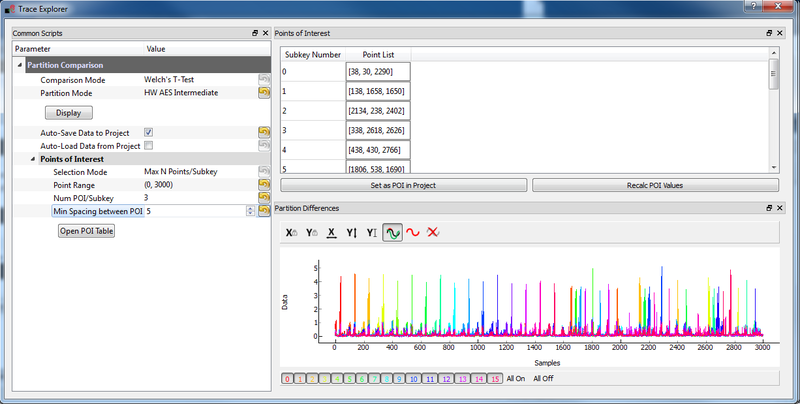
Task: Reset Auto-Load Data from Project setting
Action: [264, 145]
